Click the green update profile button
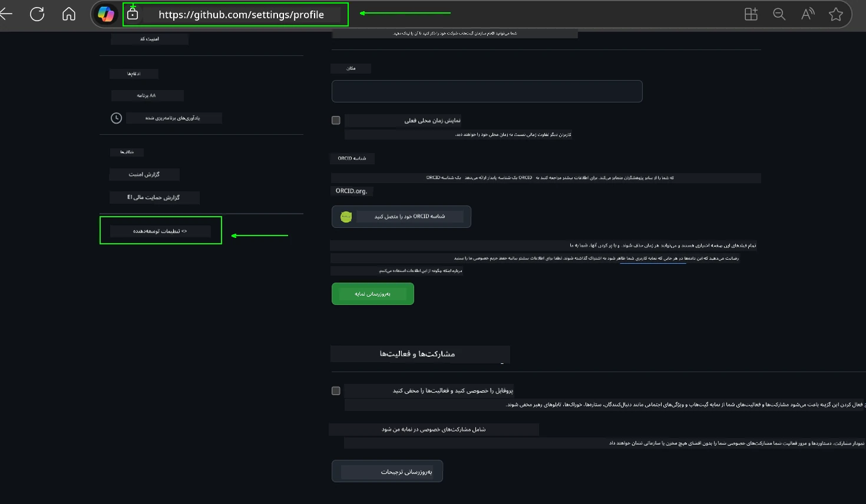This screenshot has height=504, width=866. point(372,293)
